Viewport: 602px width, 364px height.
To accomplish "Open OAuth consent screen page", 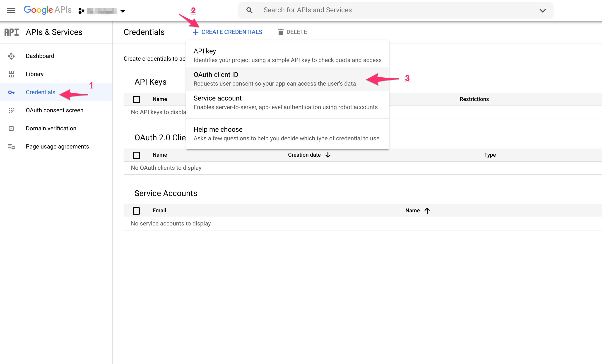I will [x=55, y=110].
